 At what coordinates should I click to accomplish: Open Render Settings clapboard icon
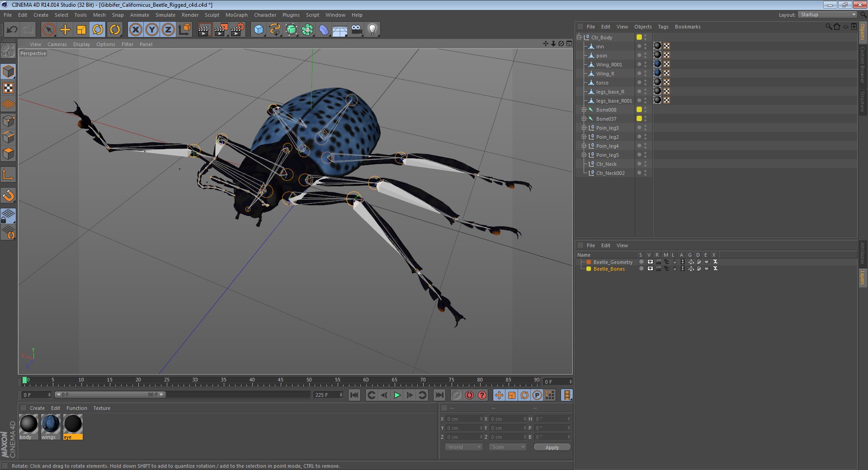tap(237, 30)
